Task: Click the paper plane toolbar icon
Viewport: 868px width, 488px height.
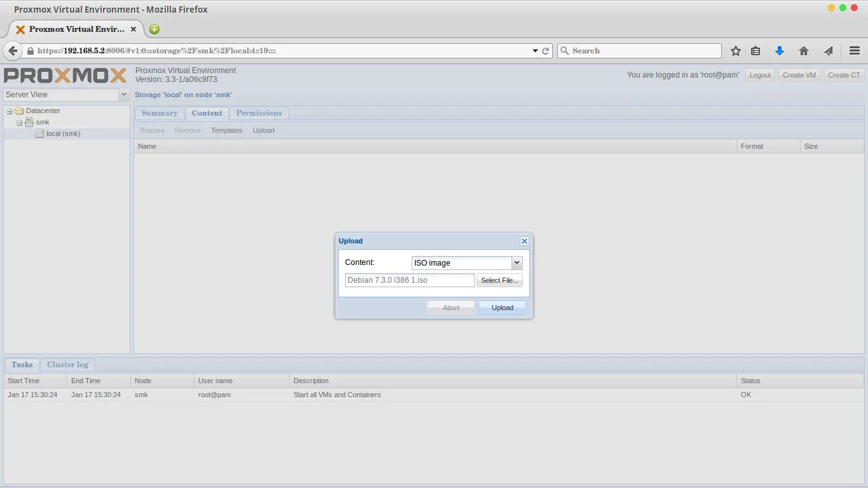Action: pyautogui.click(x=829, y=51)
